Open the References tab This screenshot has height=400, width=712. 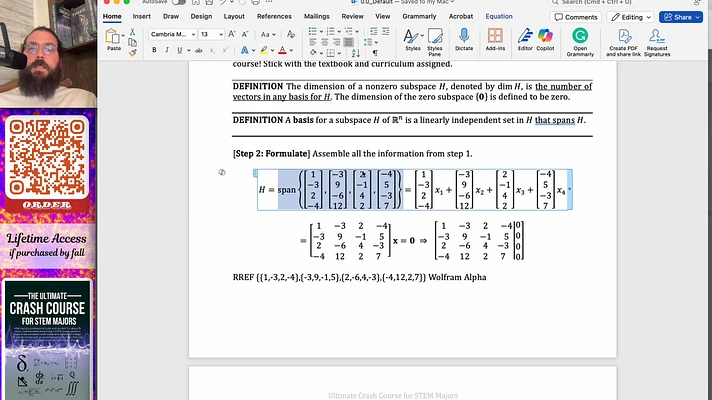point(274,16)
